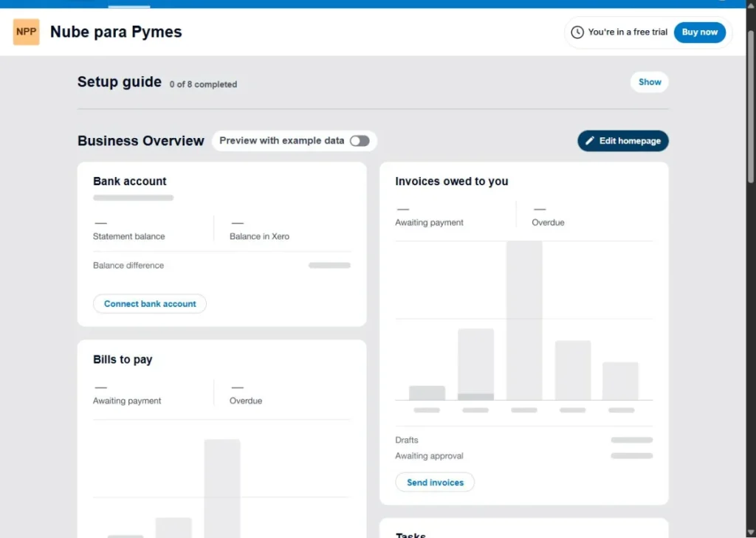The height and width of the screenshot is (538, 756).
Task: Click the Statement balance label
Action: pos(128,236)
